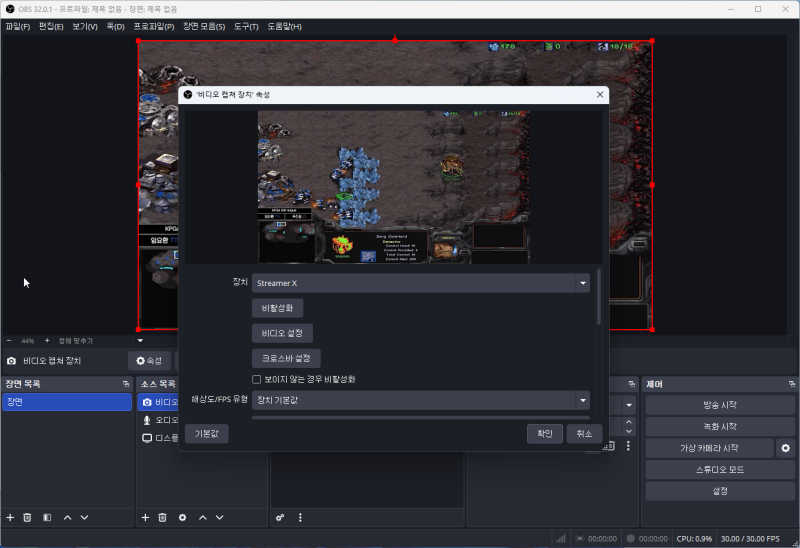Viewport: 800px width, 548px height.
Task: Click the 30.00 / 30.00 FPS status text
Action: click(x=750, y=538)
